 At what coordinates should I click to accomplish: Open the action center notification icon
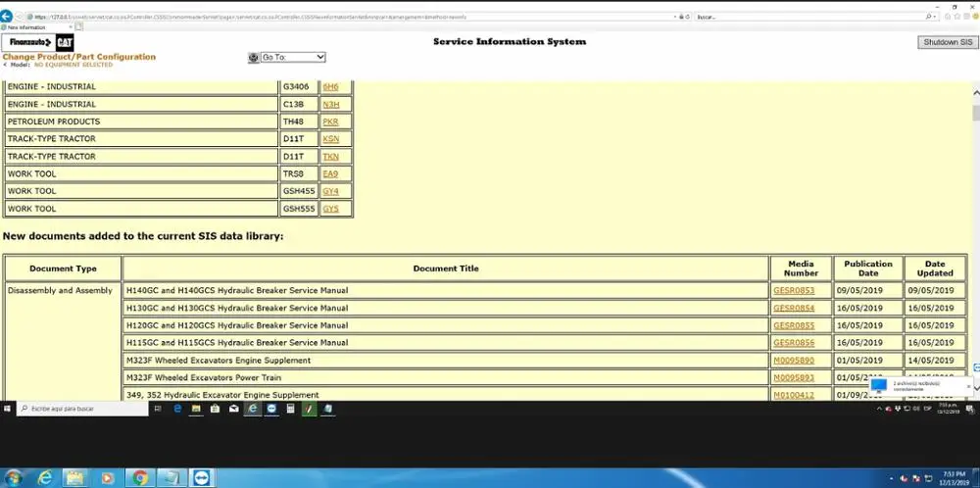tap(970, 409)
